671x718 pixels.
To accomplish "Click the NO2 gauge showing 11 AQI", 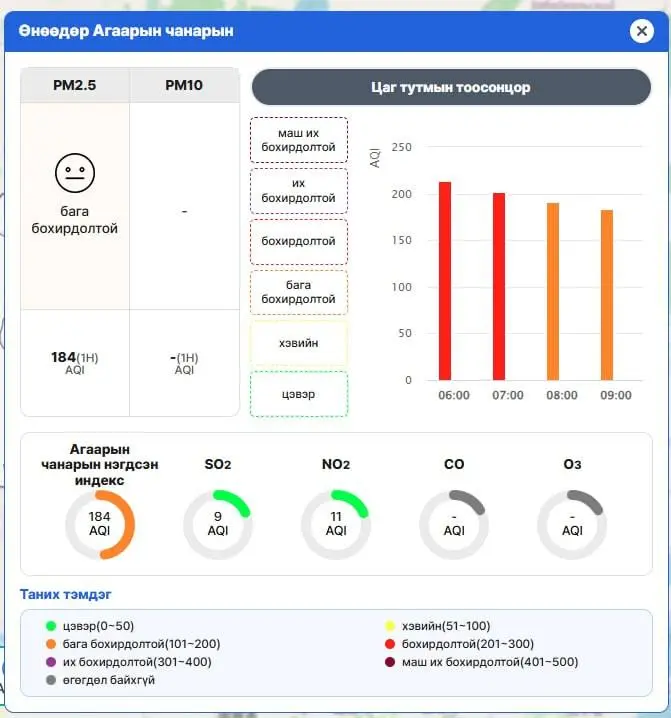I will click(336, 524).
